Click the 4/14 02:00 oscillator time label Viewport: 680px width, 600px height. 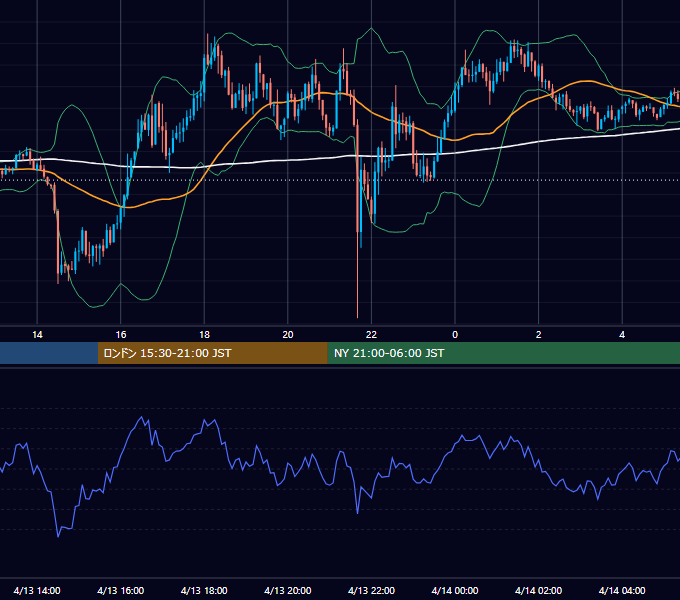click(x=538, y=590)
